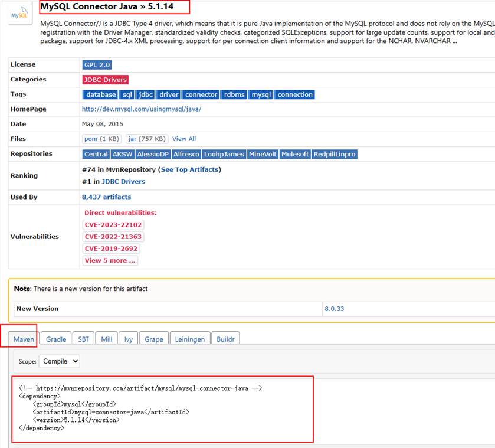The image size is (495, 448).
Task: Open the AlessioDP repository badge
Action: pyautogui.click(x=153, y=154)
